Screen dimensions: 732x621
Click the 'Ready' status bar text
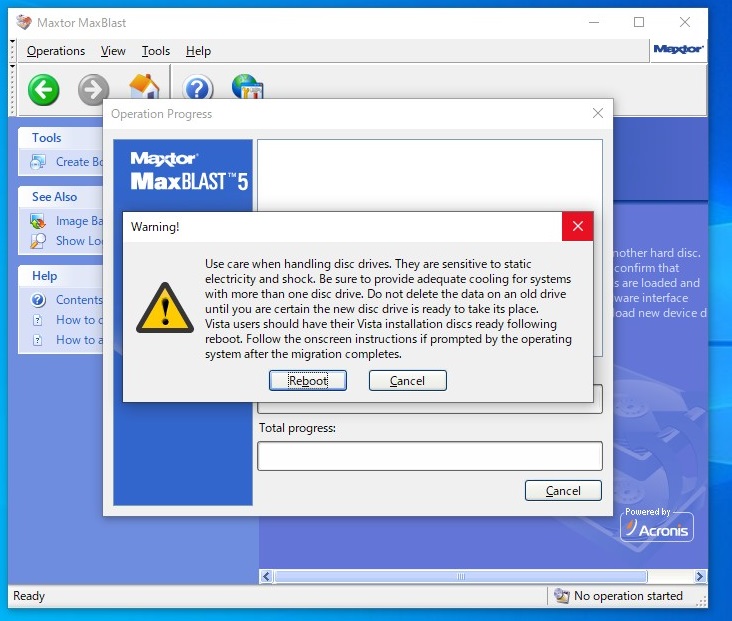(29, 596)
